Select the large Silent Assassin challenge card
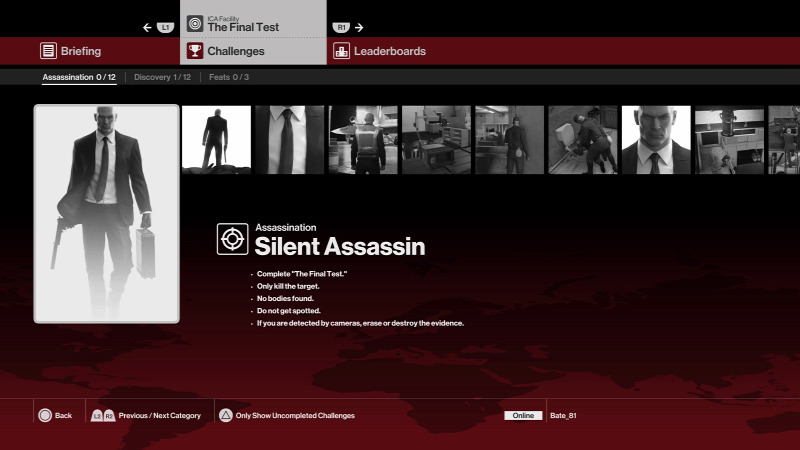 click(x=107, y=214)
